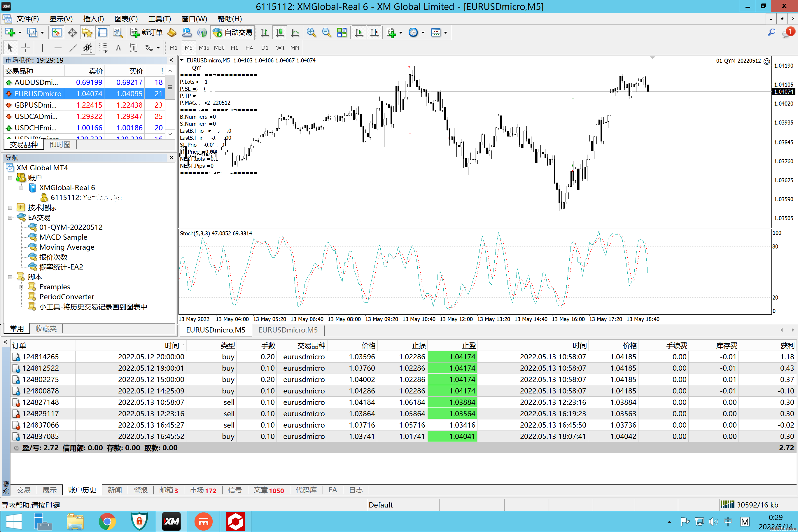Select GBPUSDmicro row in market watch
The width and height of the screenshot is (798, 532).
(84, 105)
